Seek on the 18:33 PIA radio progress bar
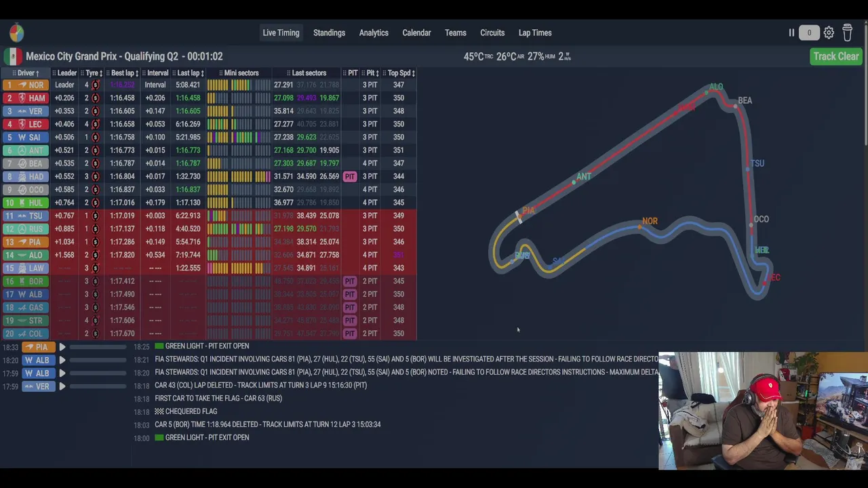 (x=98, y=347)
